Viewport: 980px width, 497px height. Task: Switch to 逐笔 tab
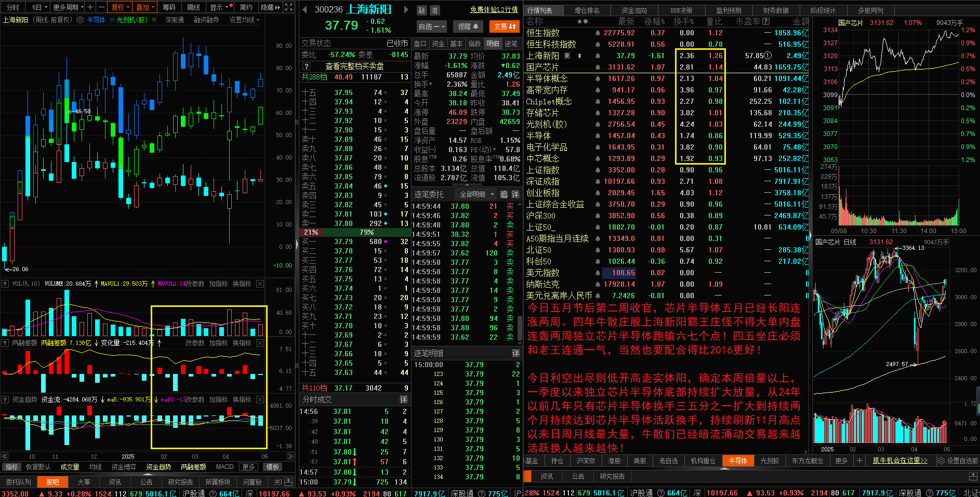[x=511, y=44]
